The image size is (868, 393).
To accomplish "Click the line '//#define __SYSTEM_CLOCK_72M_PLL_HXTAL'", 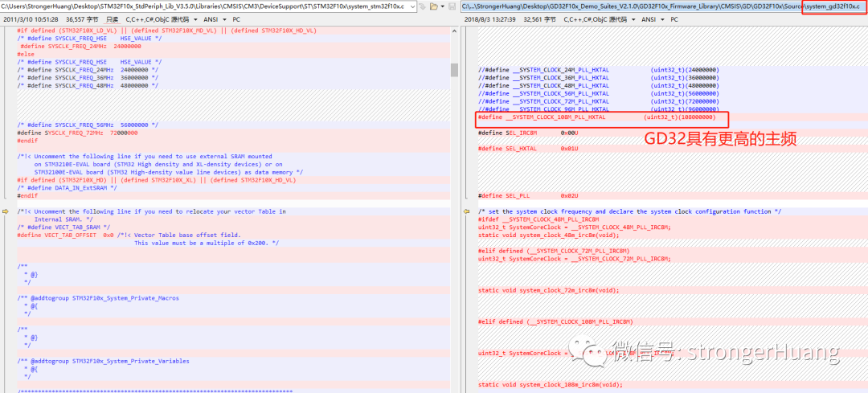I will click(599, 102).
